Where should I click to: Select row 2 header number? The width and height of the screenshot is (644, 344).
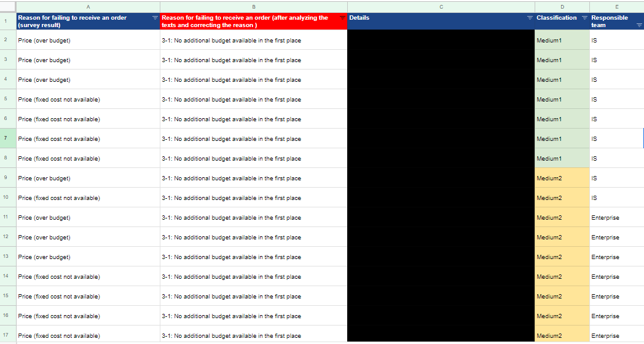coord(8,40)
